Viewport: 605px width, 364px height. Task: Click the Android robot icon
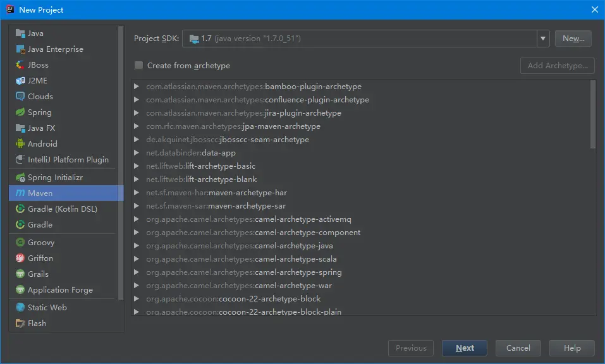click(20, 144)
